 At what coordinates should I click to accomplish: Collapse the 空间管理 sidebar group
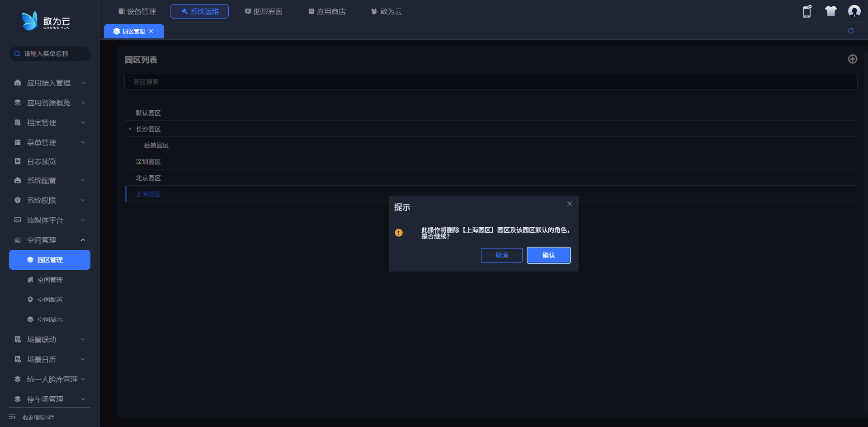[83, 240]
